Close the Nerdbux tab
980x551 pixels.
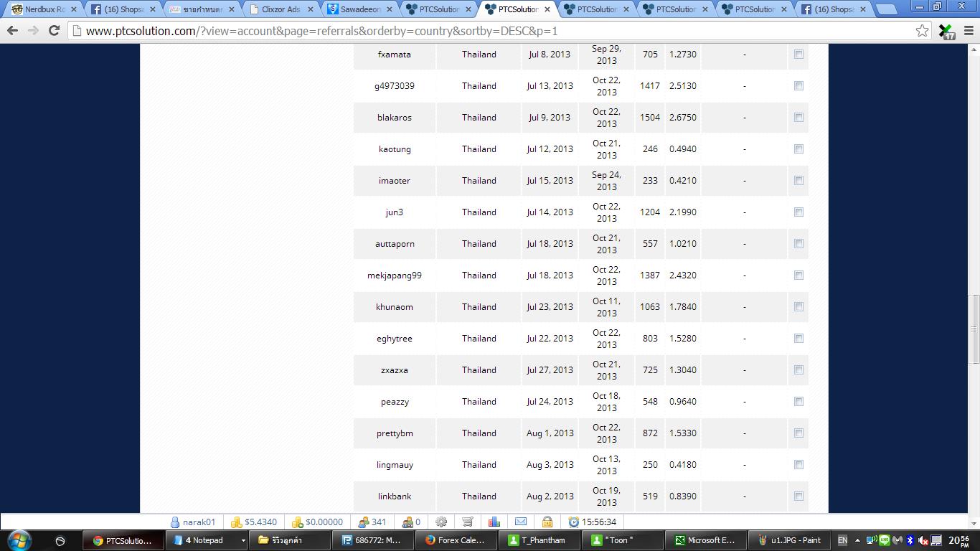click(x=73, y=9)
